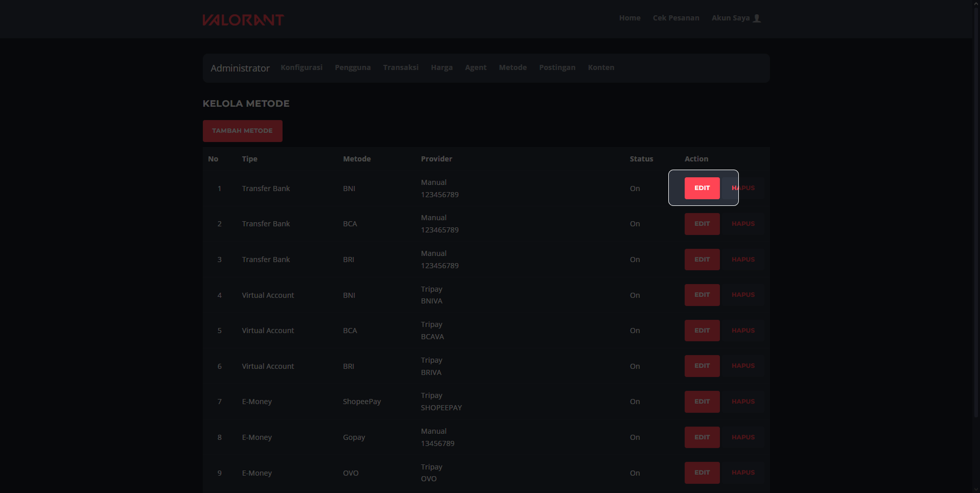Go to Home page

629,18
